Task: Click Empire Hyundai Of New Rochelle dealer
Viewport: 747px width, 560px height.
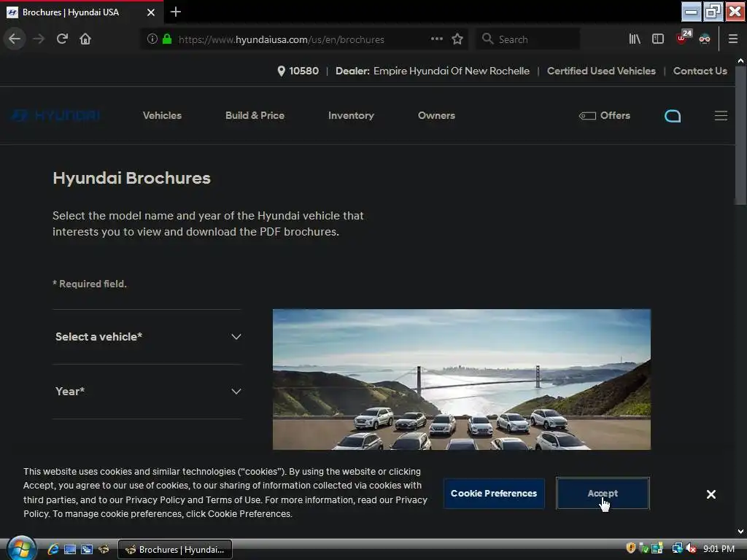Action: (x=451, y=71)
